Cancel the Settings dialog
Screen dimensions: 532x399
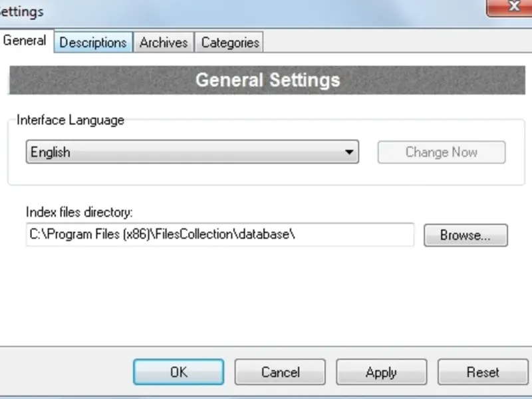pyautogui.click(x=280, y=372)
